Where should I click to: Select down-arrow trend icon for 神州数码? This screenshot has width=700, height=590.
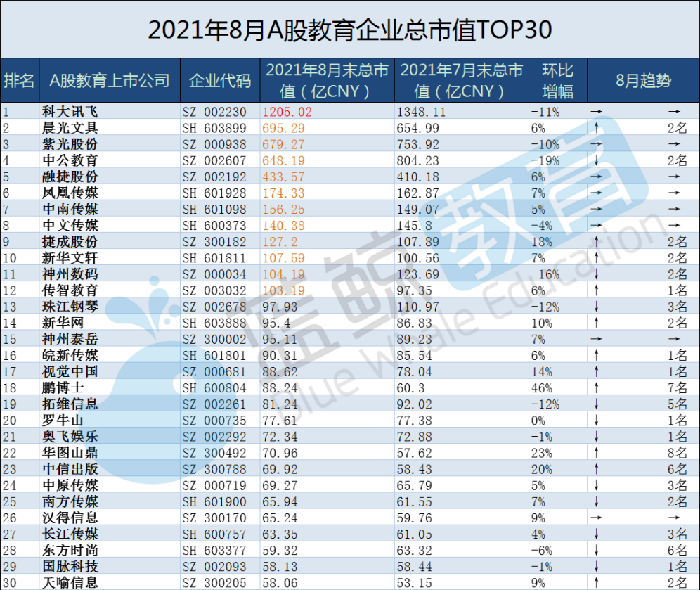click(x=597, y=274)
